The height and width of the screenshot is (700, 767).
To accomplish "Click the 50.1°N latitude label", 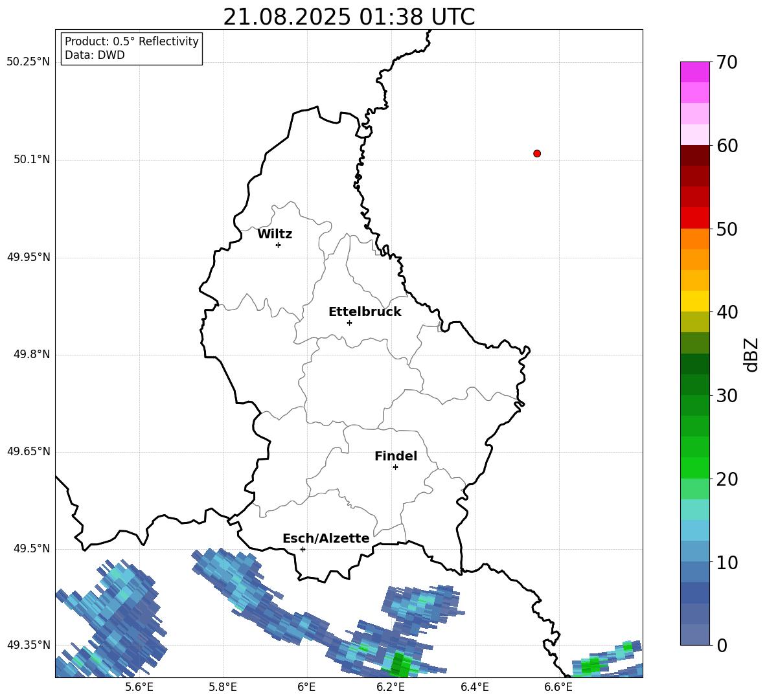I will tap(32, 159).
